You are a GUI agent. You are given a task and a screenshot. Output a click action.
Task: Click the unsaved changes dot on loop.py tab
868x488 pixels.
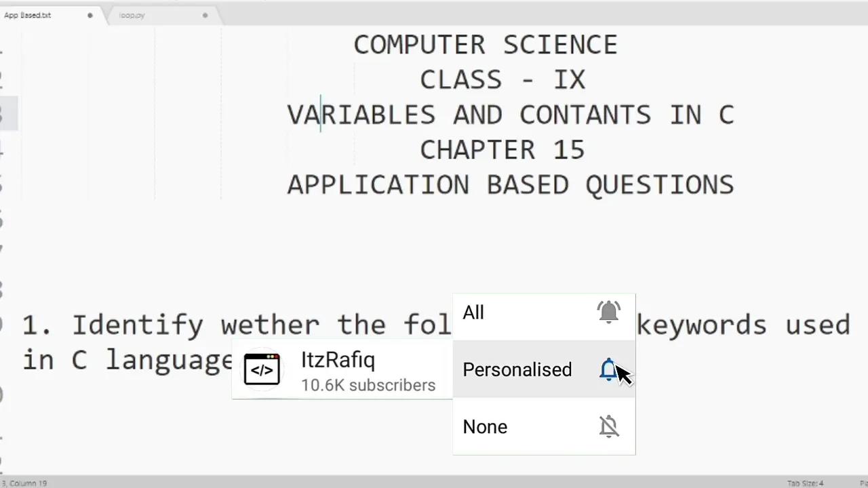(x=205, y=15)
